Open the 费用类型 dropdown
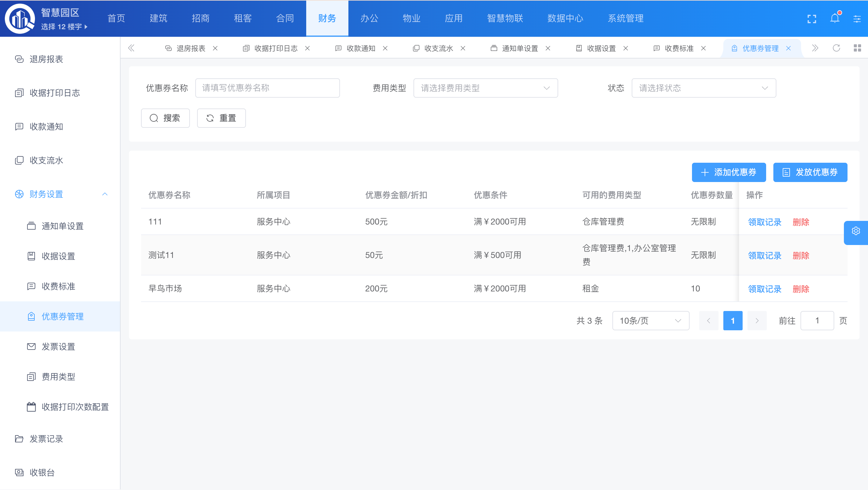The height and width of the screenshot is (490, 868). coord(485,88)
